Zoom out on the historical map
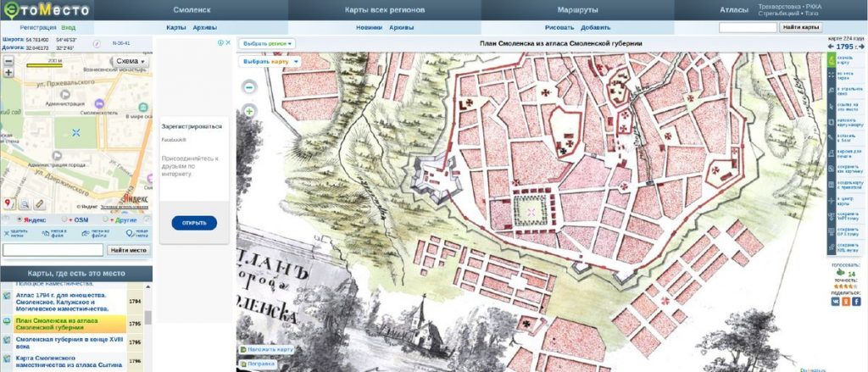This screenshot has height=372, width=868. [250, 87]
